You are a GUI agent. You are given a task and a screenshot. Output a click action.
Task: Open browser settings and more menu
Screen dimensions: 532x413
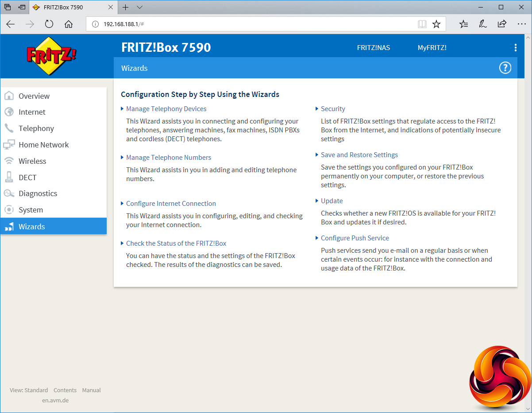(x=521, y=24)
